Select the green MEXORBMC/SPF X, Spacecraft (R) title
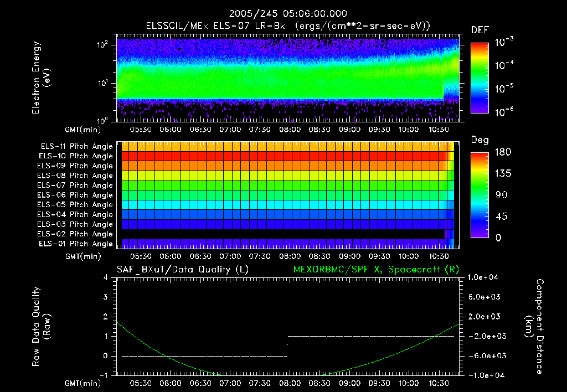The image size is (567, 392). 376,270
